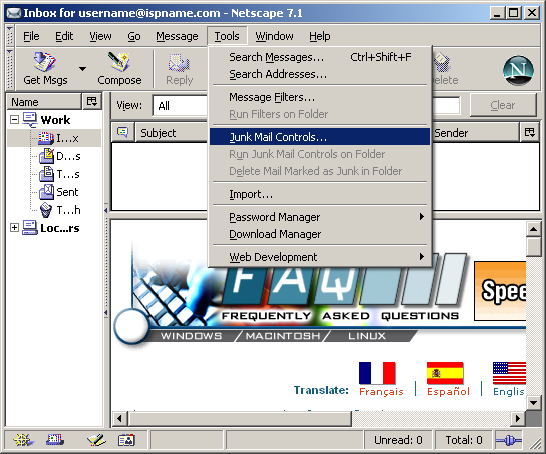Viewport: 546px width, 454px height.
Task: Open the Navigator icon in status bar
Action: [24, 440]
